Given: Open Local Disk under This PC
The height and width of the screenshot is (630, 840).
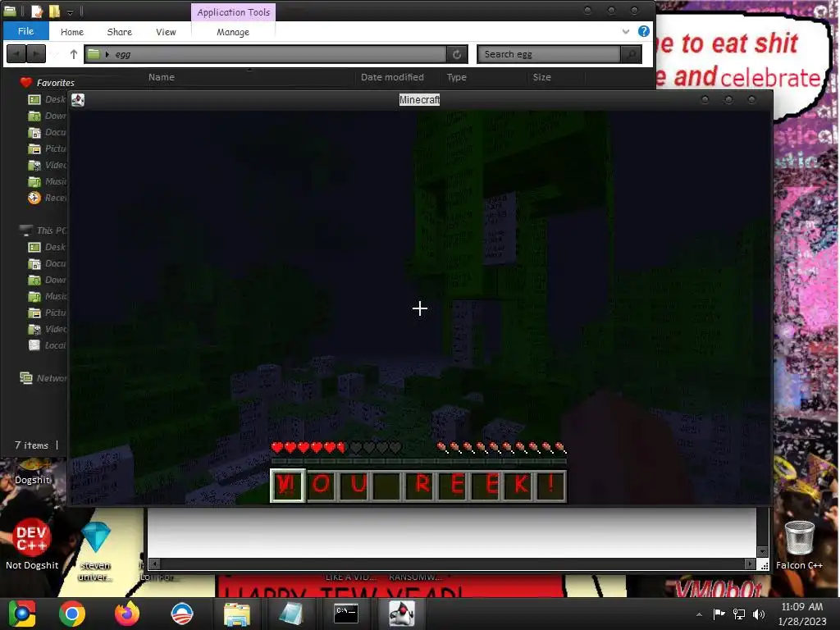Looking at the screenshot, I should tap(47, 345).
